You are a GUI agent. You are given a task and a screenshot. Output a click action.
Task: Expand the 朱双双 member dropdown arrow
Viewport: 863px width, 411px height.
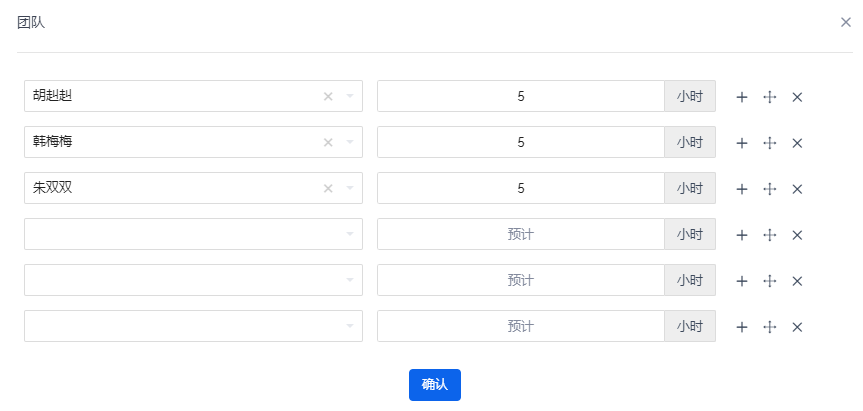tap(350, 189)
